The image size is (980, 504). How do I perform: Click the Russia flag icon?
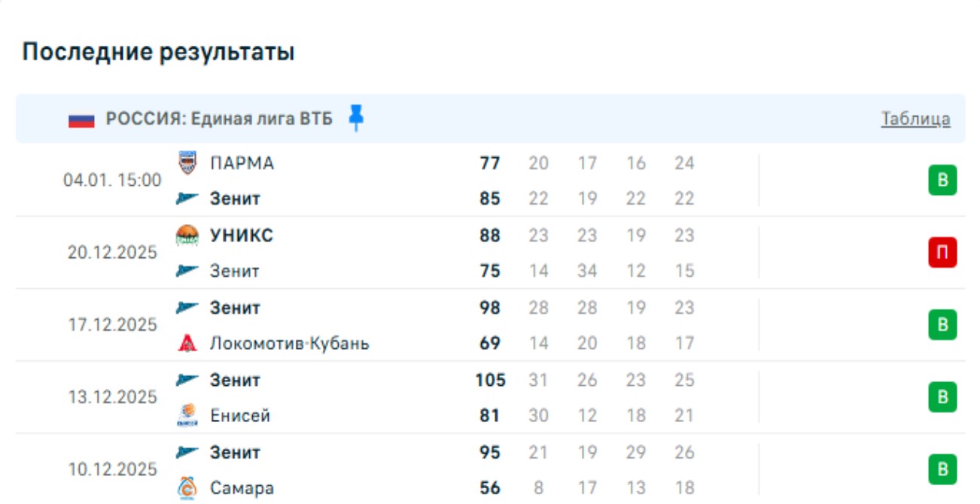point(81,120)
